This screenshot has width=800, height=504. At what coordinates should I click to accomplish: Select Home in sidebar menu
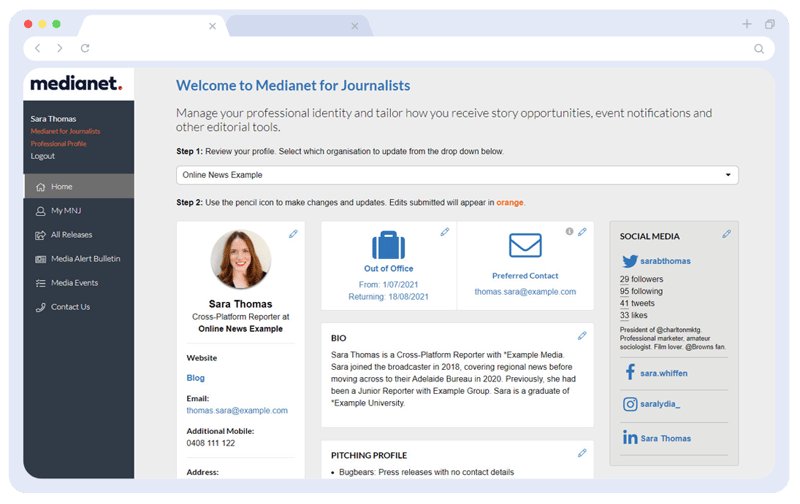(79, 186)
